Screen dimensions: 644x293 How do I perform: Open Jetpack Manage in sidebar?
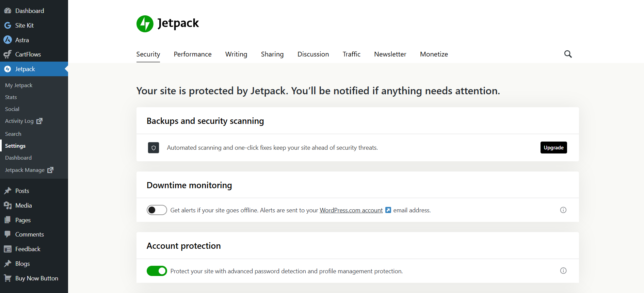click(x=29, y=170)
